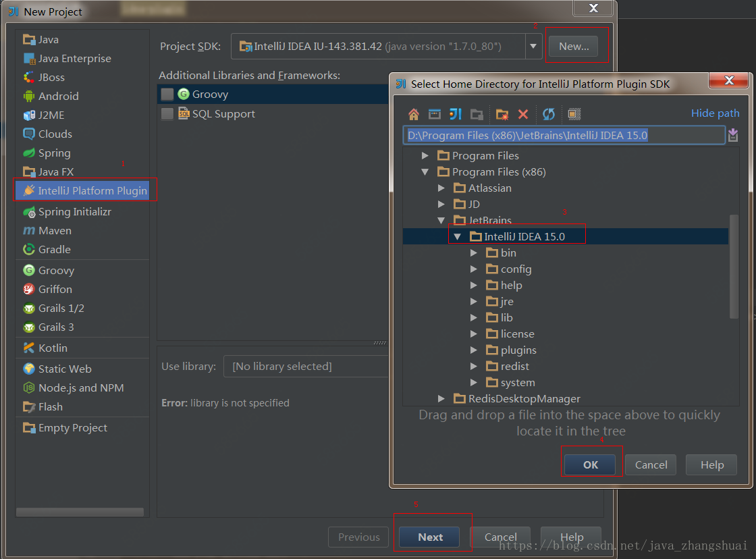The image size is (756, 559).
Task: Click the Desktop directory toolbar icon
Action: (x=435, y=114)
